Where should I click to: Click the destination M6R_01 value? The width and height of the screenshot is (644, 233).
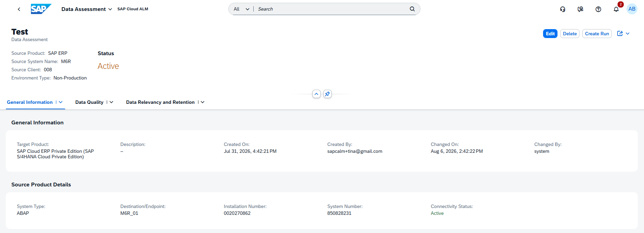coord(129,213)
